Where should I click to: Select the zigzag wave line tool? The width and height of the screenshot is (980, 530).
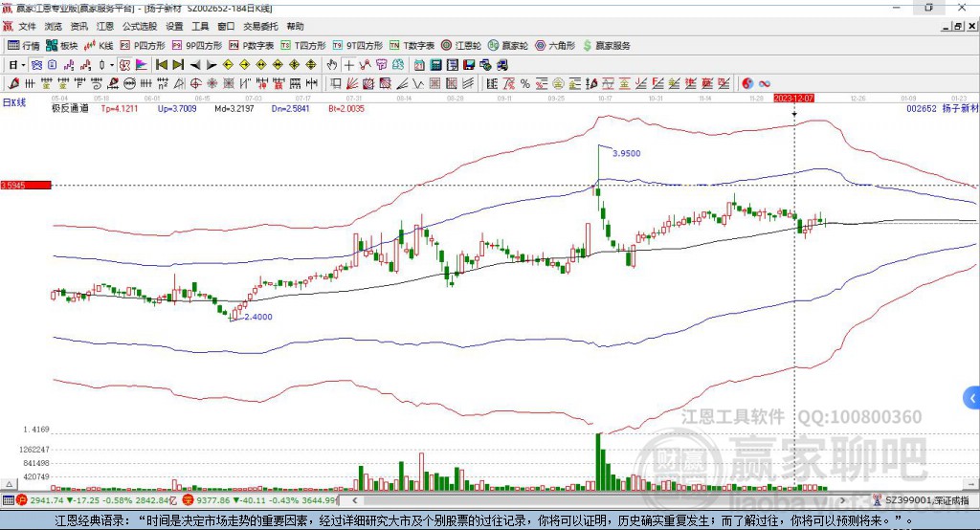point(418,84)
